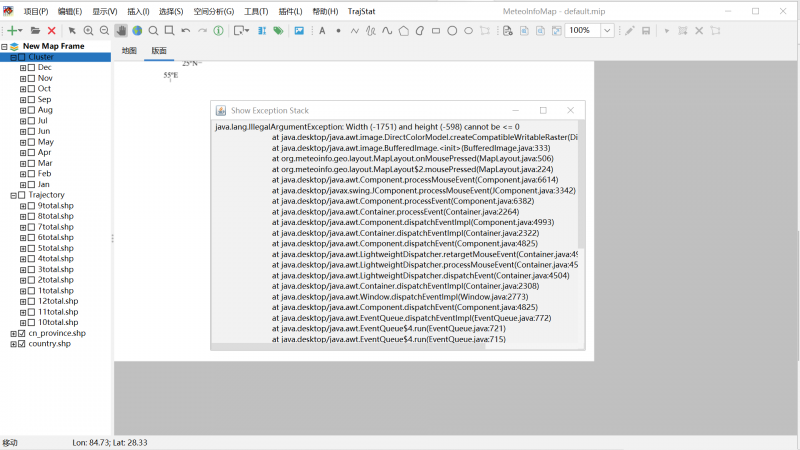Click the green Add Layer plus icon
Viewport: 800px width, 450px height.
pos(12,31)
